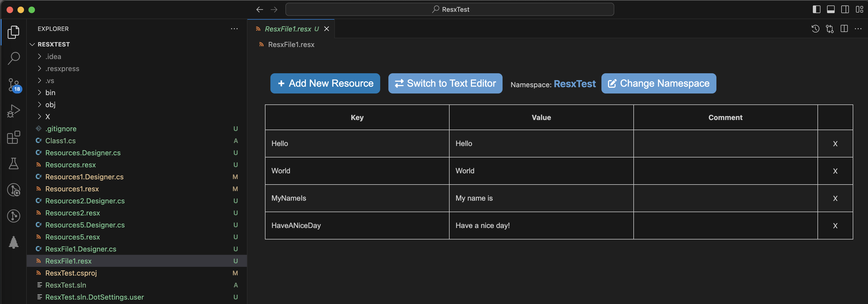Switch to Text Editor view
Screen dimensions: 868x304
pos(445,83)
